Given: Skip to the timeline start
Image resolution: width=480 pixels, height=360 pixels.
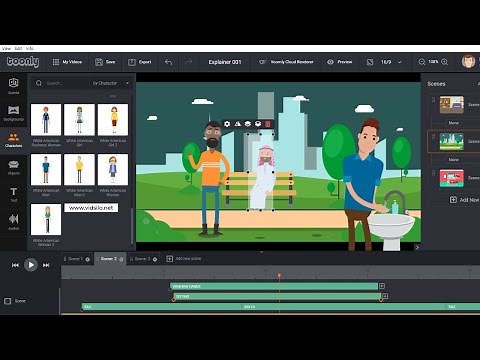Looking at the screenshot, I should 15,265.
